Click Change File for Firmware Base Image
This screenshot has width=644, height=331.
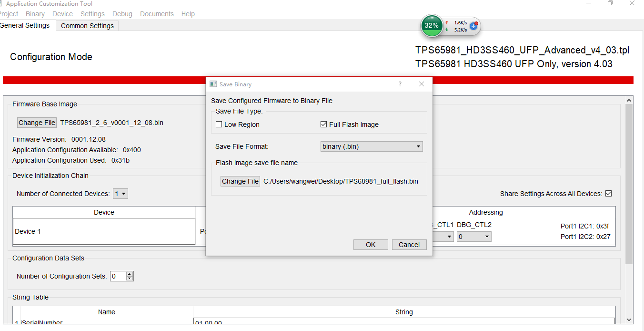37,123
